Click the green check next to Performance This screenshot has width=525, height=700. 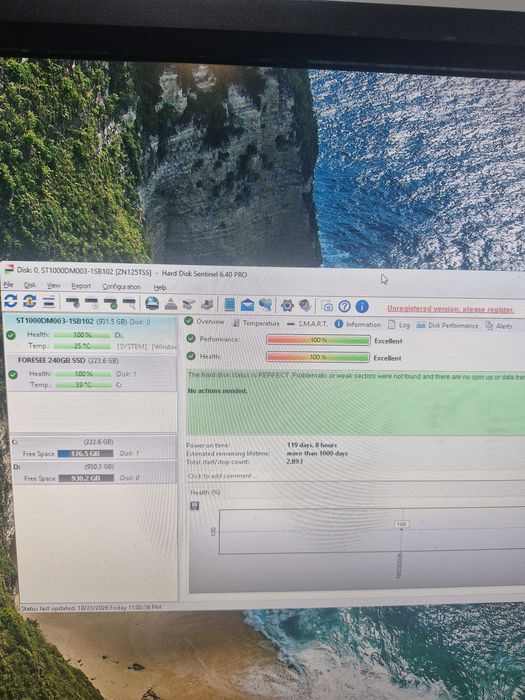pos(191,338)
